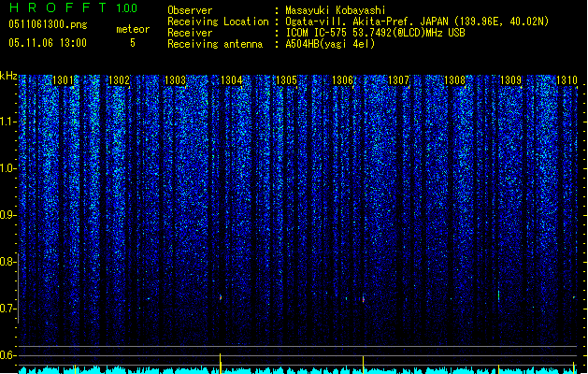Select the name Masayuki Kobayashi
Viewport: 588px width, 374px height.
(336, 10)
